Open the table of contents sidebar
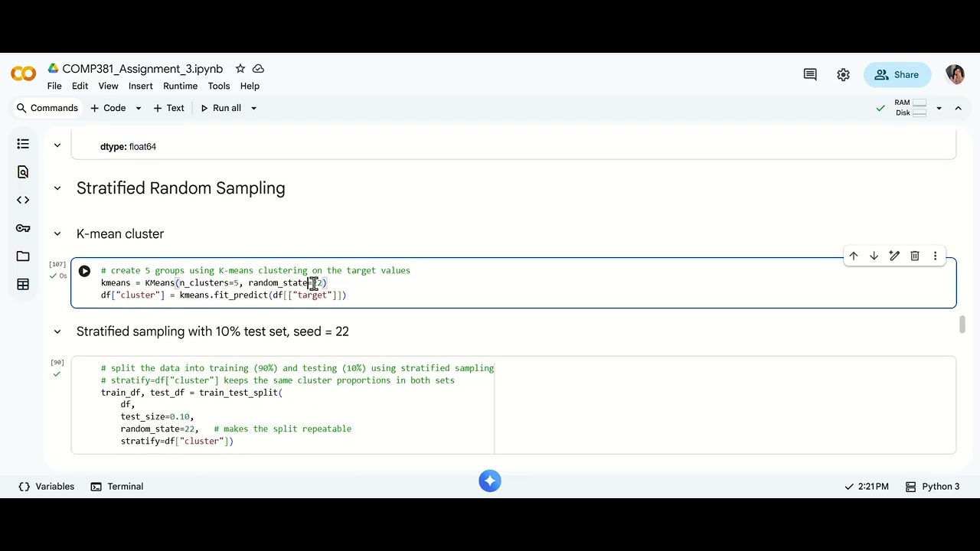 pos(23,144)
